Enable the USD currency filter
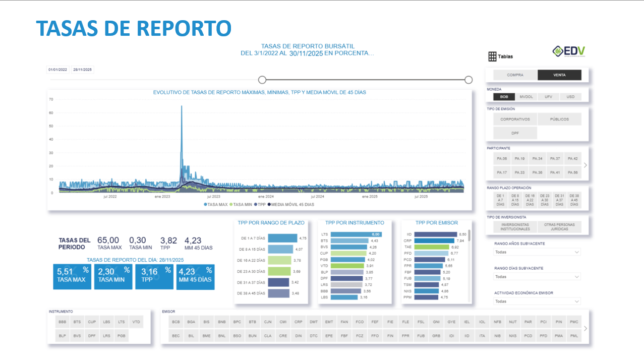This screenshot has height=363, width=644. [571, 96]
